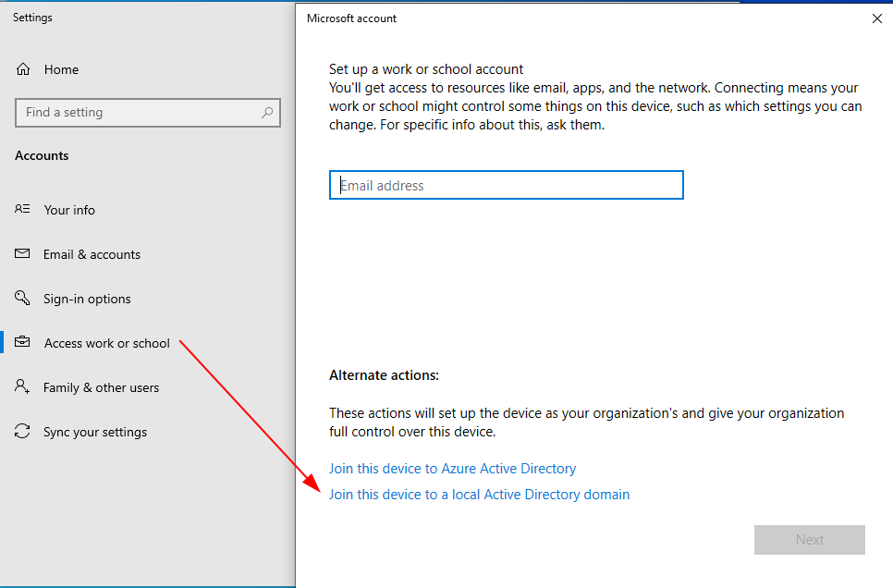Click the Home house icon
The width and height of the screenshot is (893, 588).
[23, 69]
